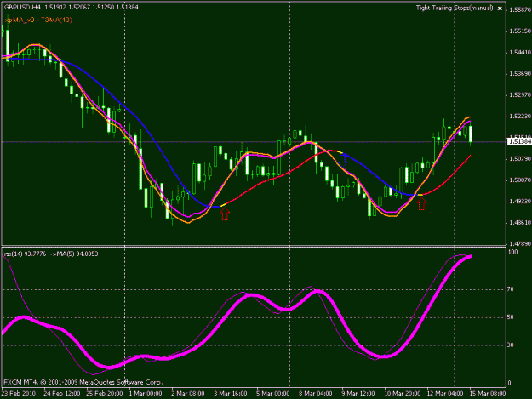Screen dimensions: 532x399
Task: Click the last candlestick on the price chart
Action: pyautogui.click(x=471, y=134)
